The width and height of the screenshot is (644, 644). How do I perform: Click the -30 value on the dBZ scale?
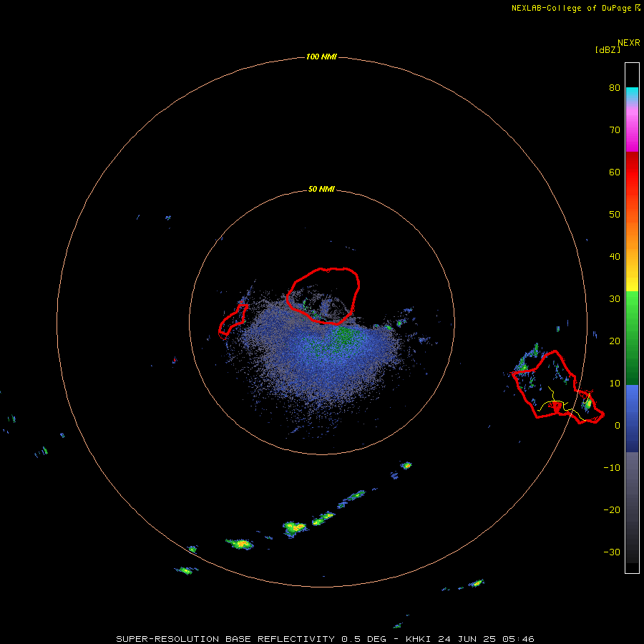(x=612, y=552)
